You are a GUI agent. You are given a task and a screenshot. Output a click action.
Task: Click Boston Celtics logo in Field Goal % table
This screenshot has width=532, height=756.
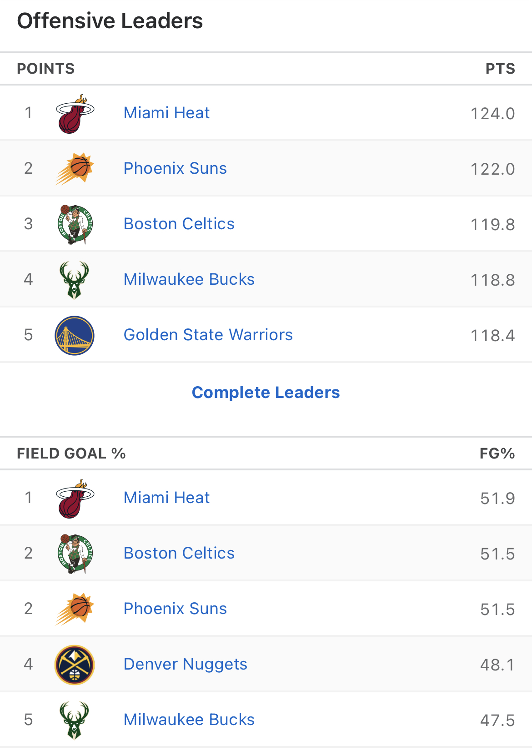(75, 554)
